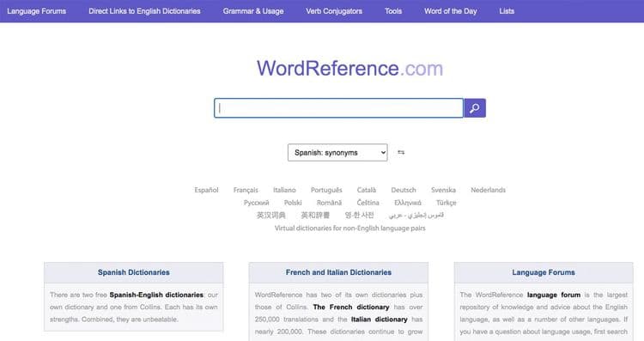Switch site language to Français
The width and height of the screenshot is (644, 341).
[x=246, y=190]
